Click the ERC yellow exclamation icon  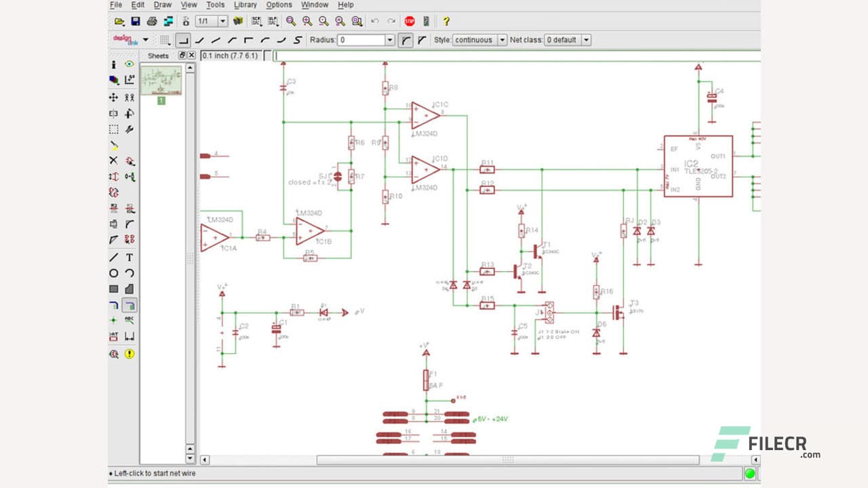point(129,353)
